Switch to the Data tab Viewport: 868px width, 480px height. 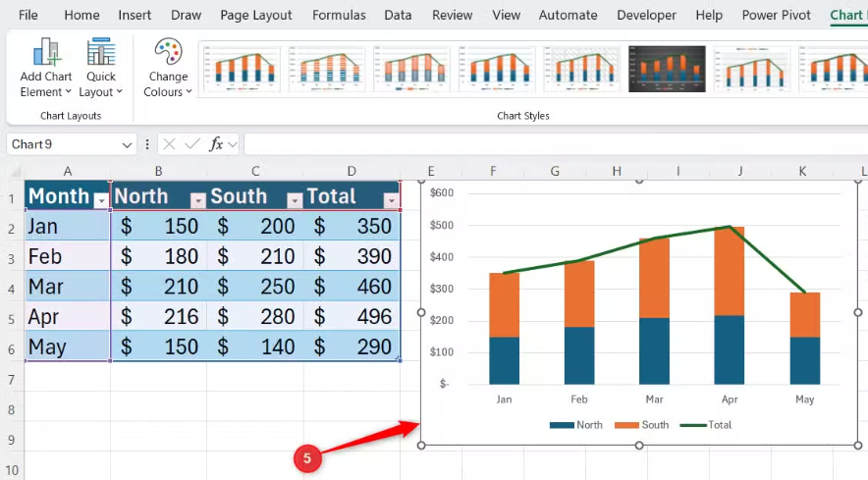point(398,15)
